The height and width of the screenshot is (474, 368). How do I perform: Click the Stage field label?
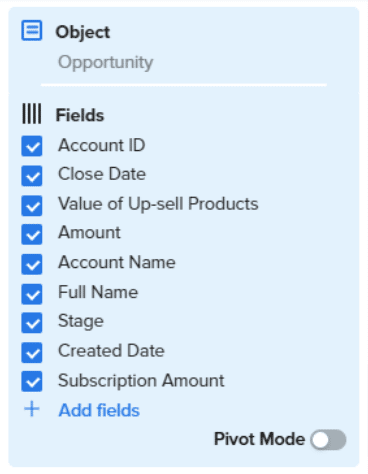point(81,321)
